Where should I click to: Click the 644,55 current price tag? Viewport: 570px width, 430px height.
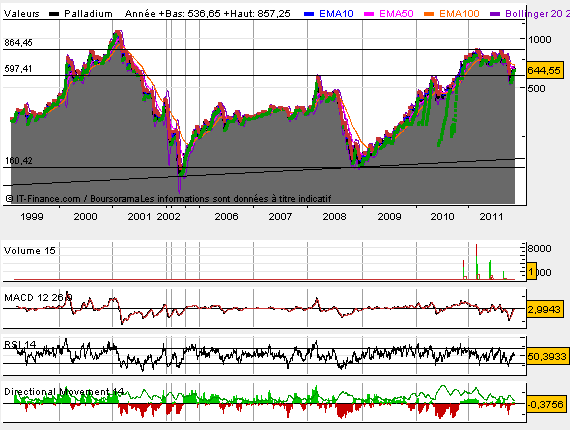pos(545,70)
